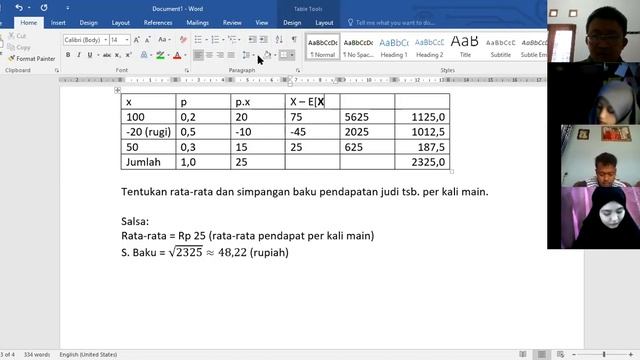
Task: Apply the Subtitle style
Action: tap(500, 47)
